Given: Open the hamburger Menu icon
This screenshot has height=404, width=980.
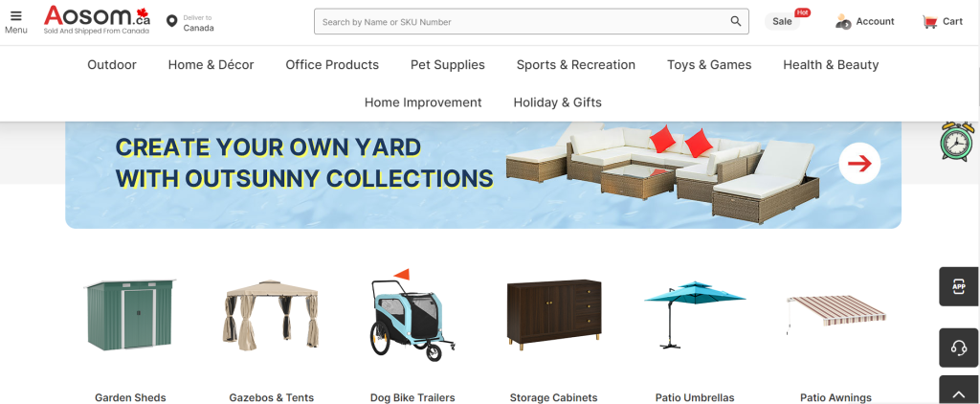Looking at the screenshot, I should (x=16, y=16).
